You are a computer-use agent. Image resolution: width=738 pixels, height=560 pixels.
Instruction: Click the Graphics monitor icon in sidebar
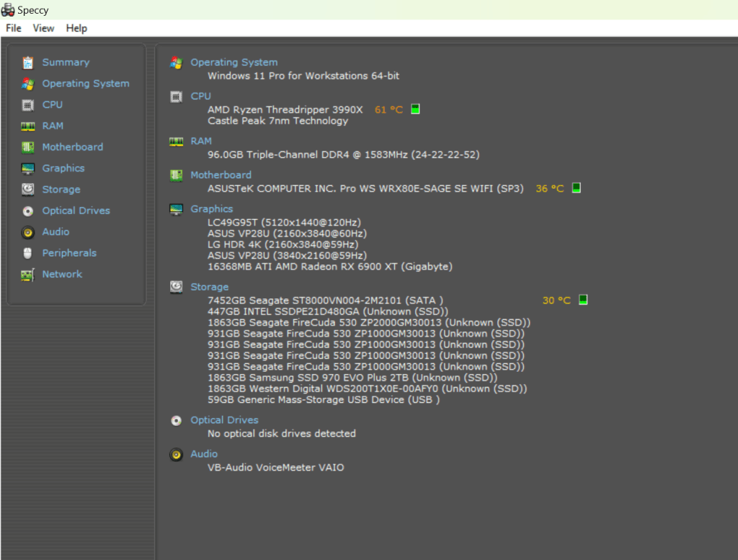click(x=28, y=169)
